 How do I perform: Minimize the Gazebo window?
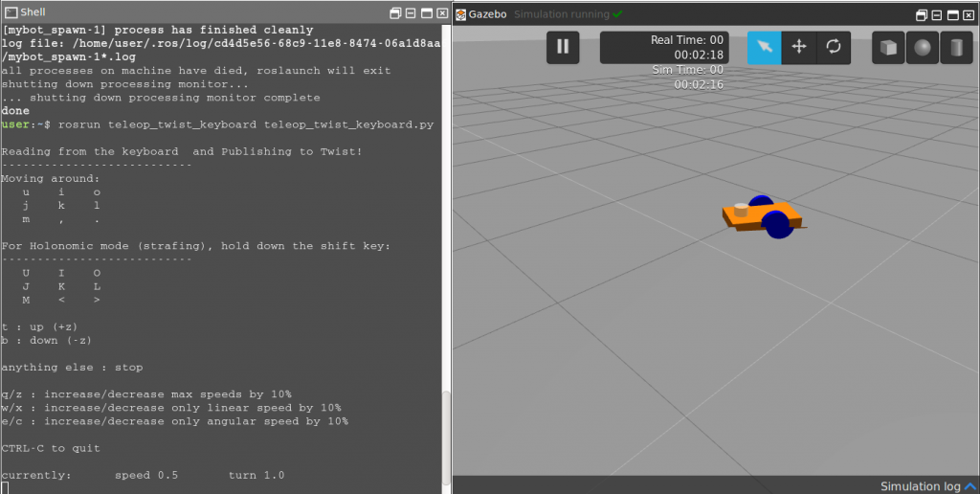937,15
